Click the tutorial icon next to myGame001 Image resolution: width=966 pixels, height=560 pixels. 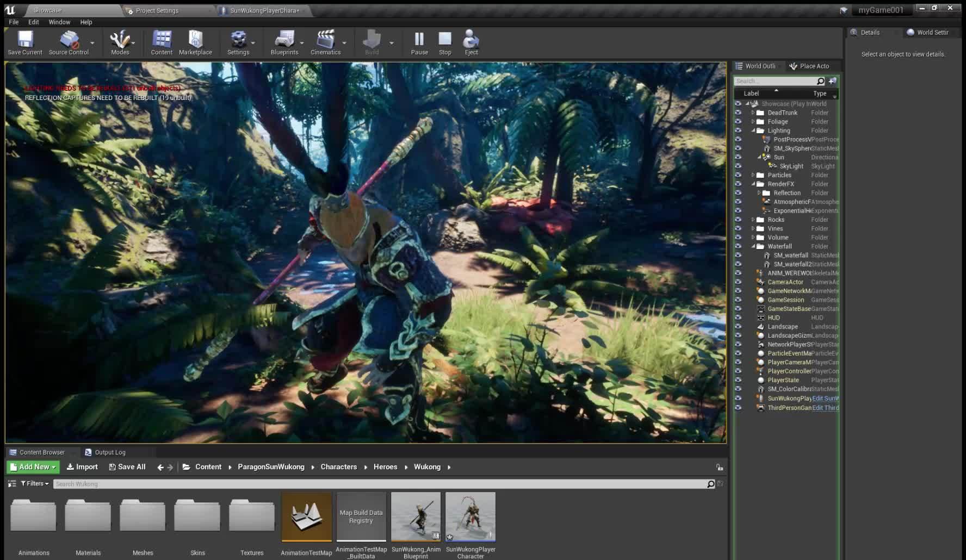point(844,10)
